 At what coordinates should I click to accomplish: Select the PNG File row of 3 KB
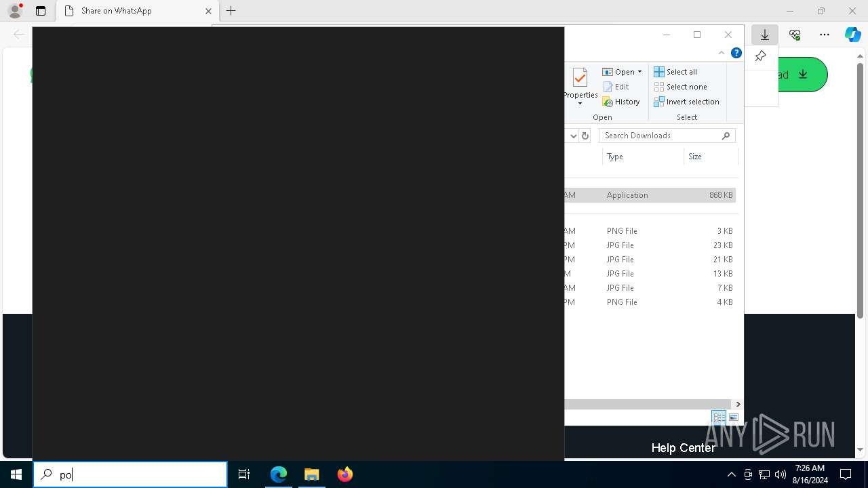[x=650, y=231]
